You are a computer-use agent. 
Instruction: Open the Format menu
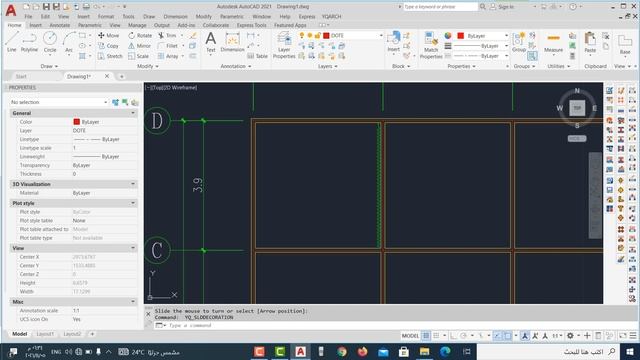pos(106,17)
